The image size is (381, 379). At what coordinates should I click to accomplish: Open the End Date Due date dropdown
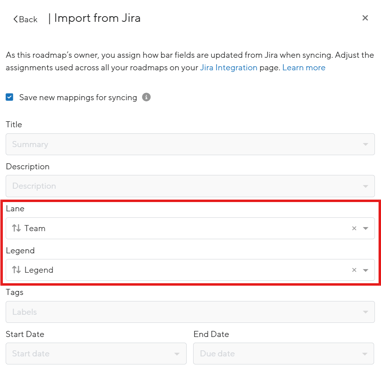(x=284, y=354)
